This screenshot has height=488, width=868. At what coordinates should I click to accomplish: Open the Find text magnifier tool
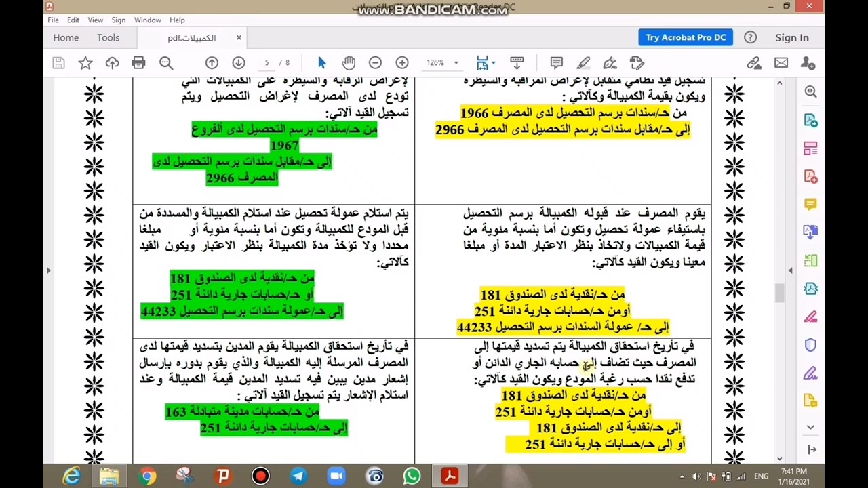click(x=166, y=63)
